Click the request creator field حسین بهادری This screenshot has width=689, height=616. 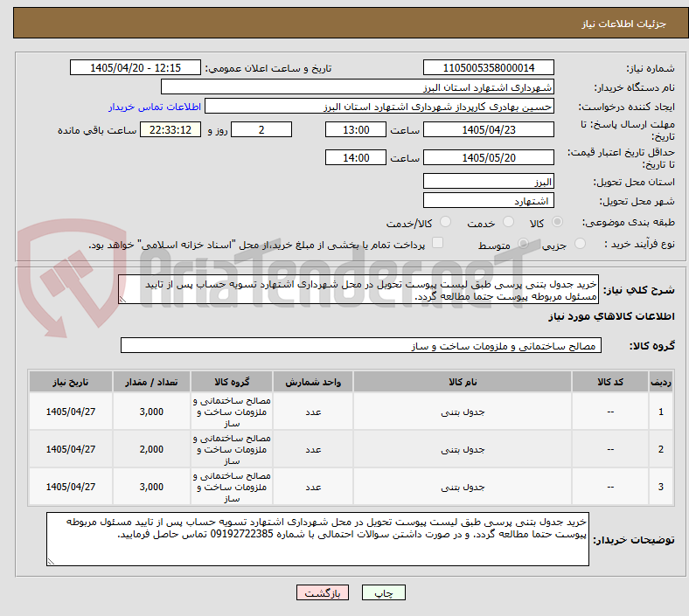379,107
